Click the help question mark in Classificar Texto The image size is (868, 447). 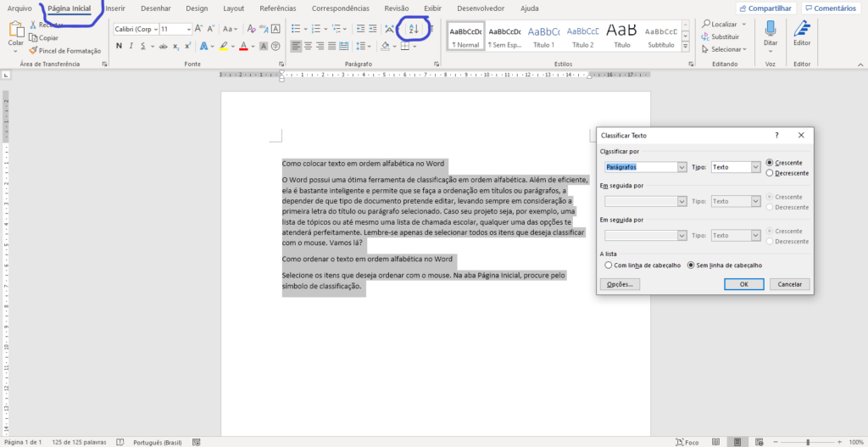(x=776, y=135)
